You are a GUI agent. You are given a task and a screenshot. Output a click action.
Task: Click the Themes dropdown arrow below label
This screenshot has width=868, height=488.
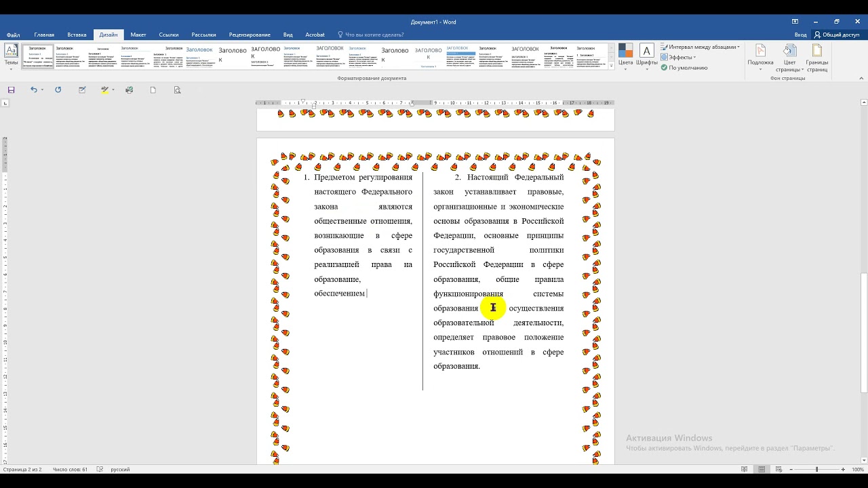point(12,68)
